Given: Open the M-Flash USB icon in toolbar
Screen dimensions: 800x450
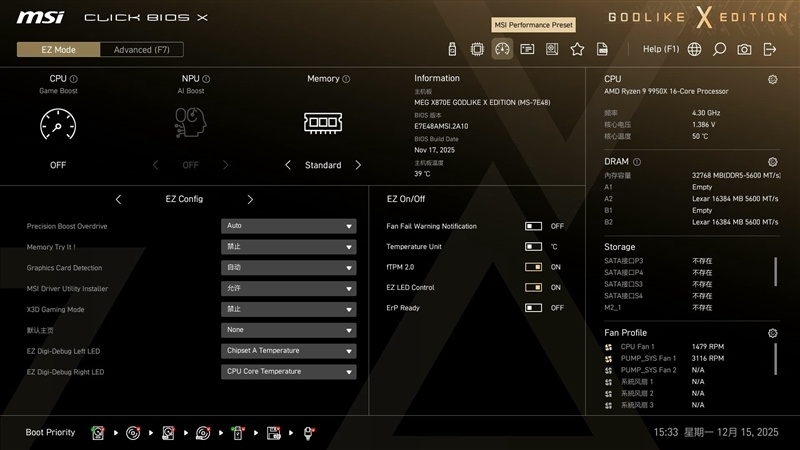Looking at the screenshot, I should (452, 49).
